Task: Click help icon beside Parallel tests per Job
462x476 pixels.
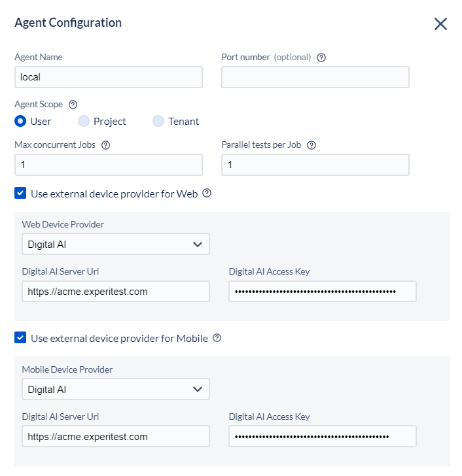Action: pyautogui.click(x=311, y=145)
